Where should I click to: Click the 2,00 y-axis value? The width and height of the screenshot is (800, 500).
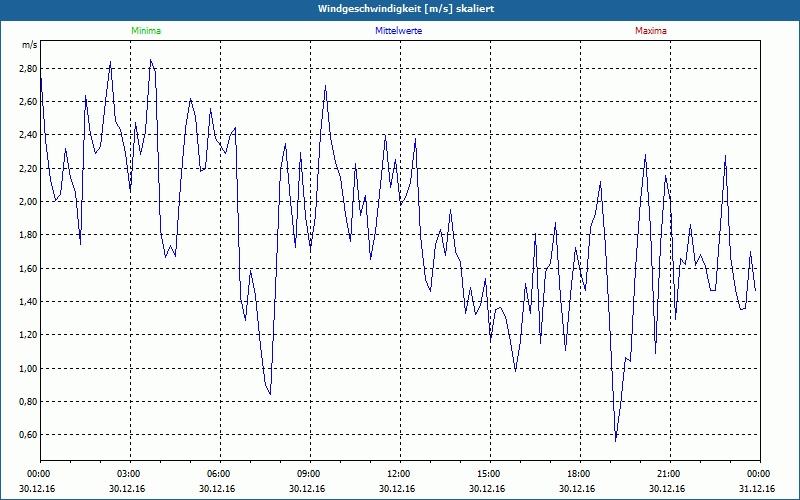coord(29,202)
